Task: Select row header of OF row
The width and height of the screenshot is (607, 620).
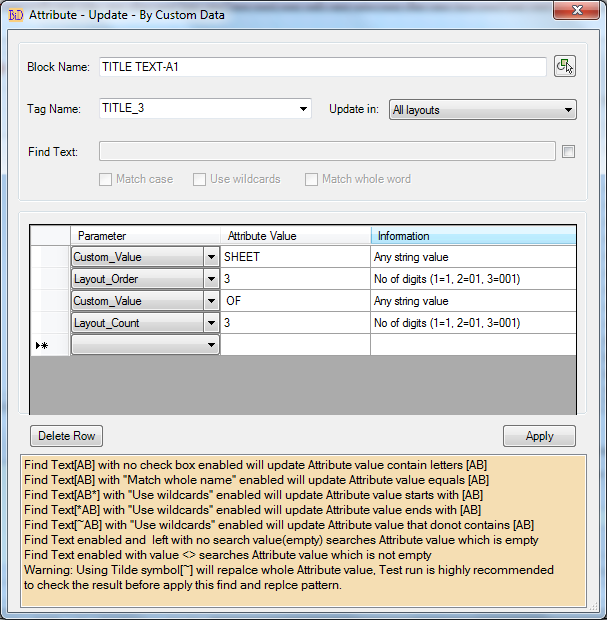Action: [x=50, y=301]
